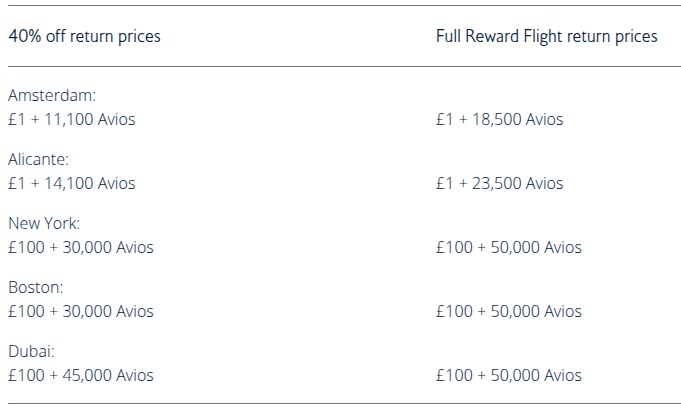Click Dubai's discounted £100 + 45,000 Avios price

pyautogui.click(x=81, y=376)
